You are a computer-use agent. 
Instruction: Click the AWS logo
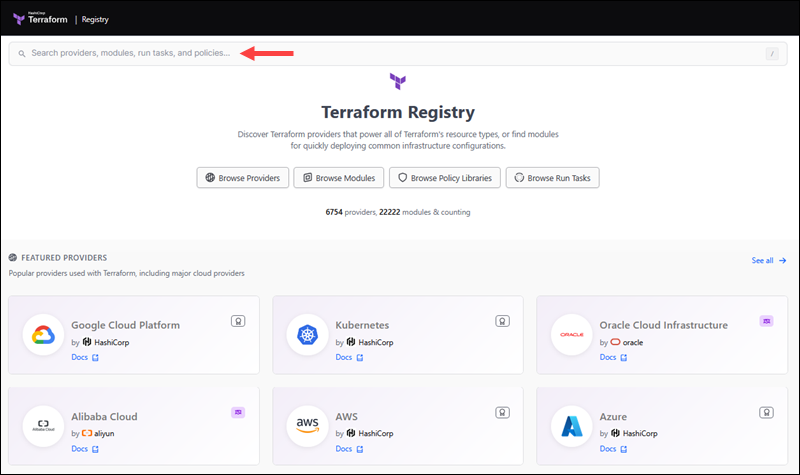307,426
